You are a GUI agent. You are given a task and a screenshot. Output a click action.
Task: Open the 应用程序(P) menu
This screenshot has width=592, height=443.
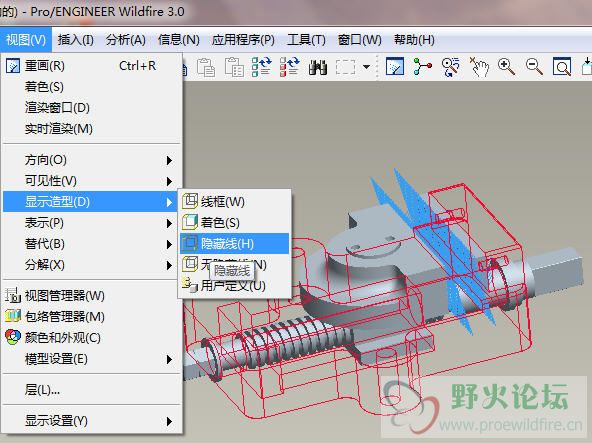[x=243, y=40]
